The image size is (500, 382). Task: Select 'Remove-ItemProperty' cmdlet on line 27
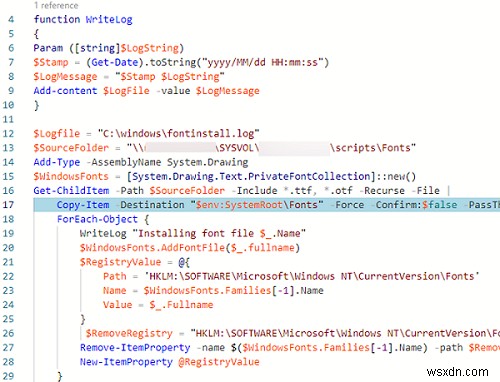pos(135,348)
